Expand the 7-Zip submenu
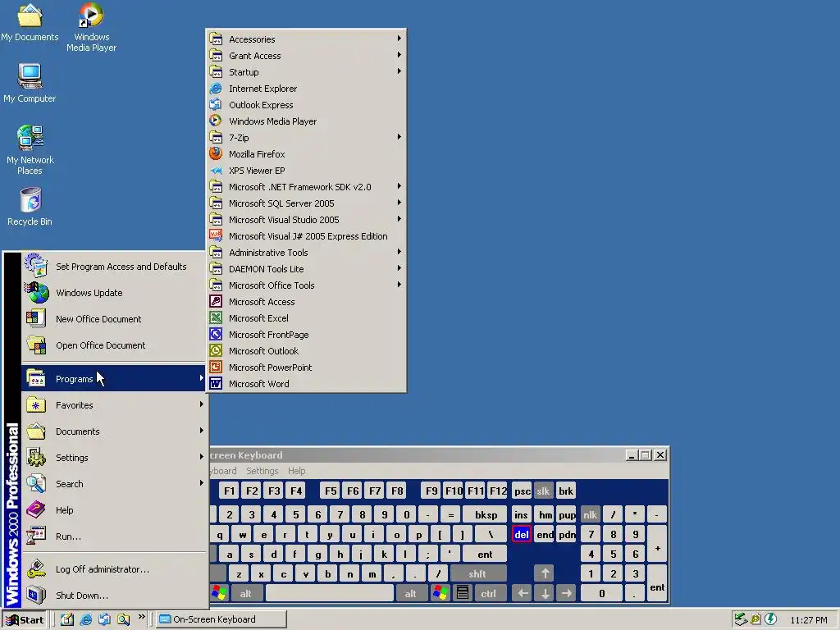The image size is (840, 630). 306,138
